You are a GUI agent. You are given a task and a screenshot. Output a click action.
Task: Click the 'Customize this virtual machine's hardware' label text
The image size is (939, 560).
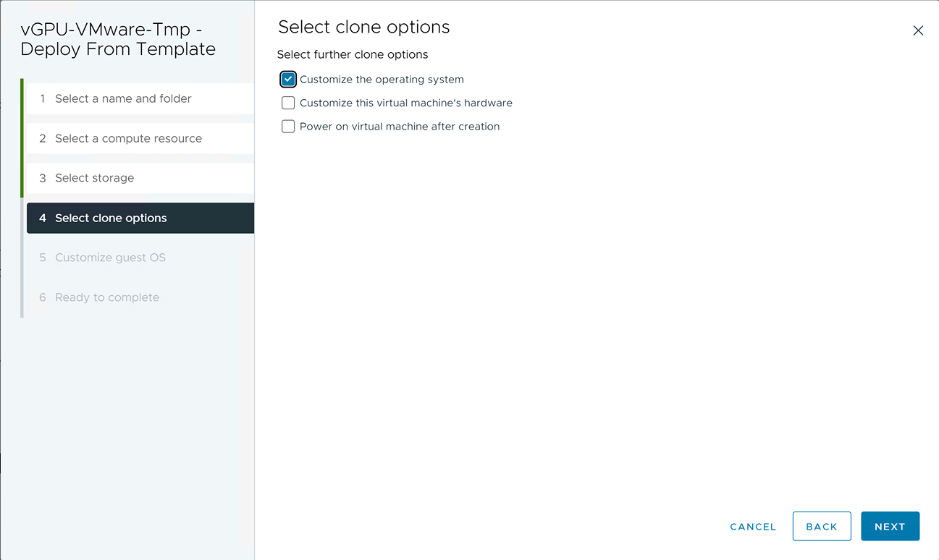coord(405,103)
